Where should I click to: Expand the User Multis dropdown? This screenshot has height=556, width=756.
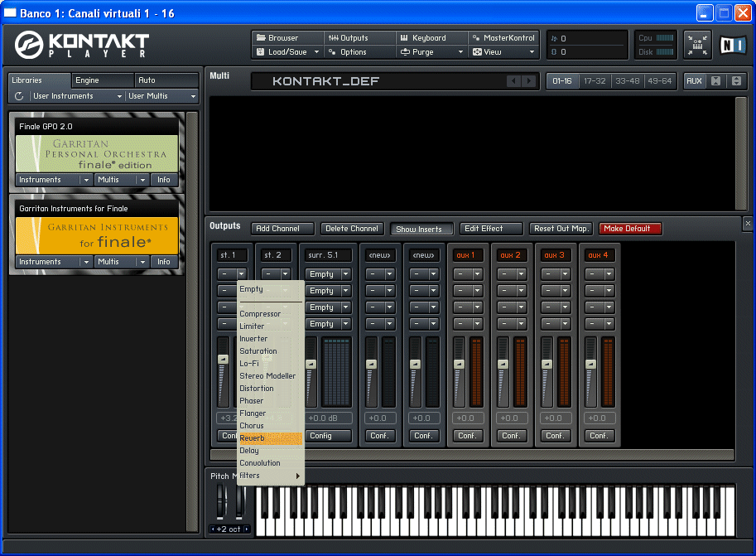[x=162, y=96]
